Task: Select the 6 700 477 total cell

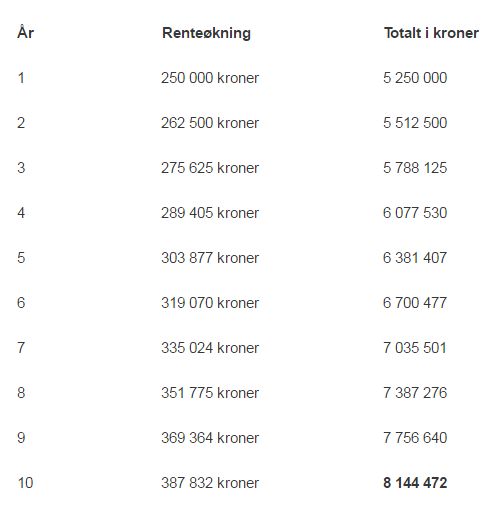Action: click(415, 303)
